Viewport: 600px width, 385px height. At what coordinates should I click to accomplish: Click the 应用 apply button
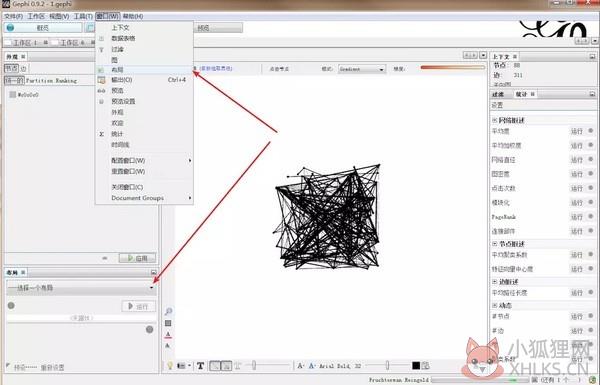[137, 258]
